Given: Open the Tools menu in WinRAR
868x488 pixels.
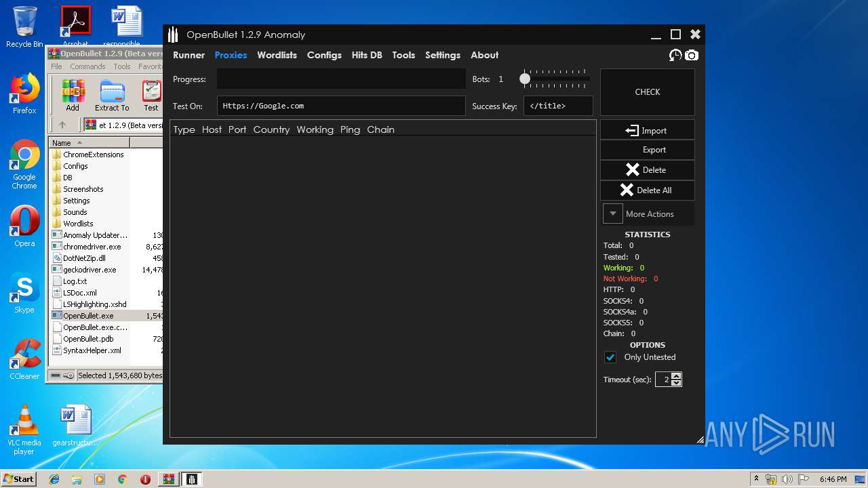Looking at the screenshot, I should pos(122,66).
